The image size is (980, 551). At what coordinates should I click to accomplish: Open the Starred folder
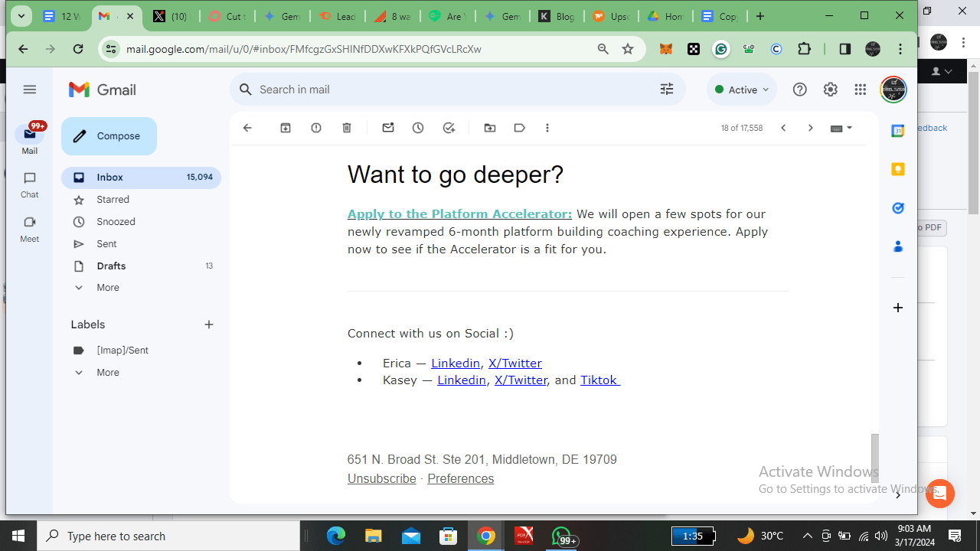pos(141,200)
